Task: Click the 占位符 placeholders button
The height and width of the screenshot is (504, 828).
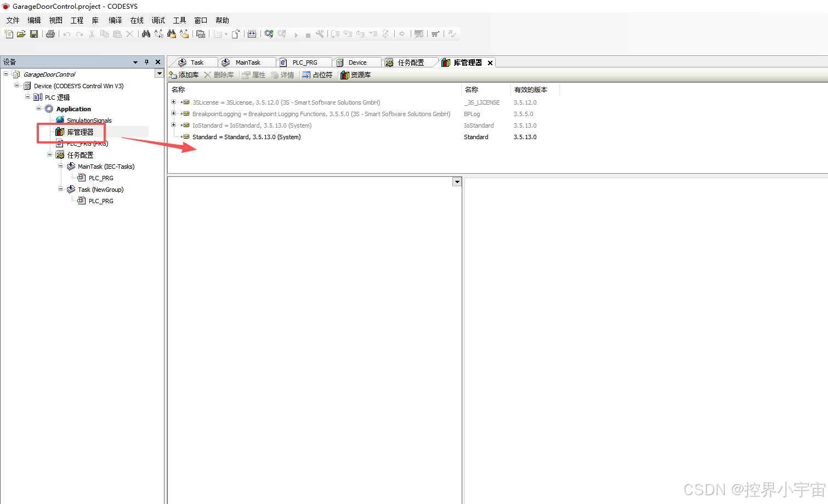Action: [317, 75]
